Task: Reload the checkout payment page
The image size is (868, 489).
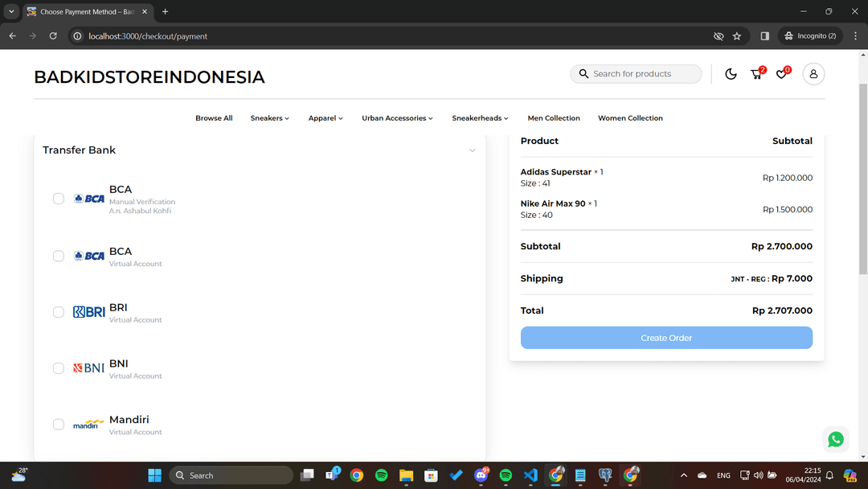Action: point(53,36)
